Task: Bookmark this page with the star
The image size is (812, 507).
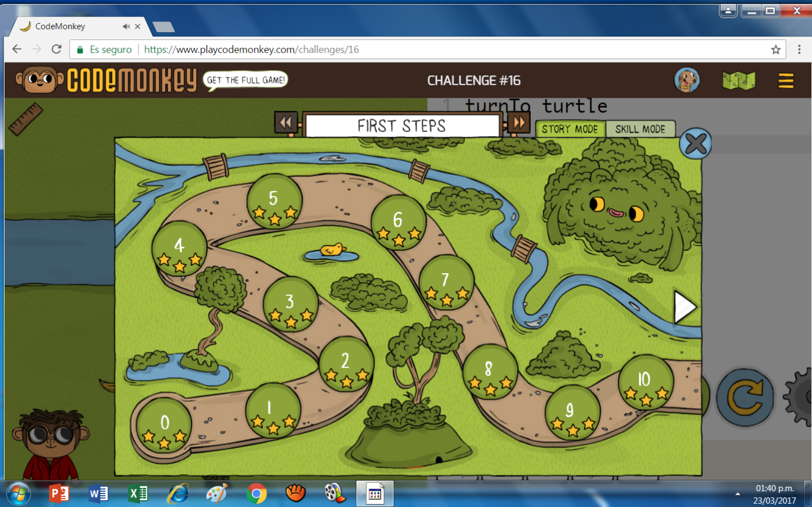Action: pos(776,49)
